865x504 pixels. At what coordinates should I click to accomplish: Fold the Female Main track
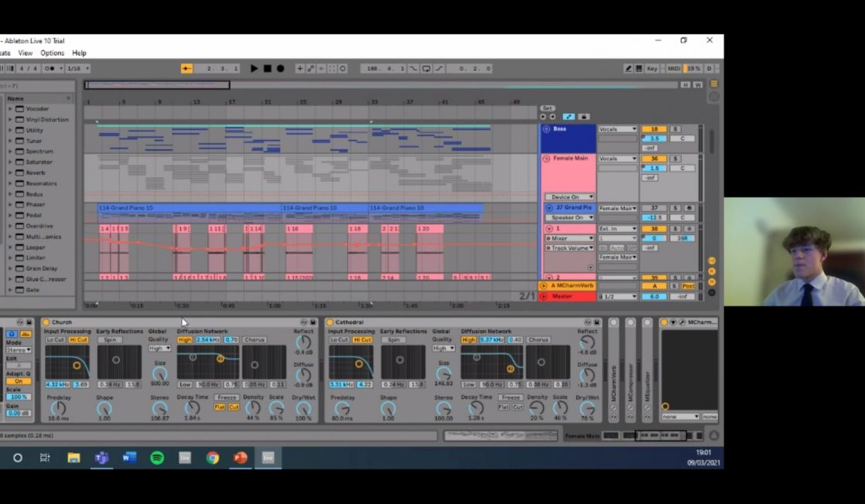tap(546, 158)
